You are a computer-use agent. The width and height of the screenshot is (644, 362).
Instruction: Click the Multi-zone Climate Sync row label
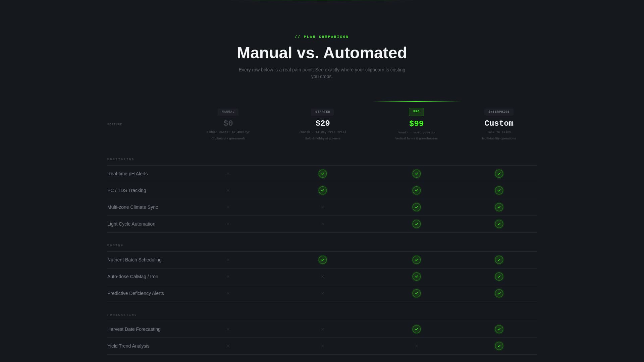tap(132, 207)
